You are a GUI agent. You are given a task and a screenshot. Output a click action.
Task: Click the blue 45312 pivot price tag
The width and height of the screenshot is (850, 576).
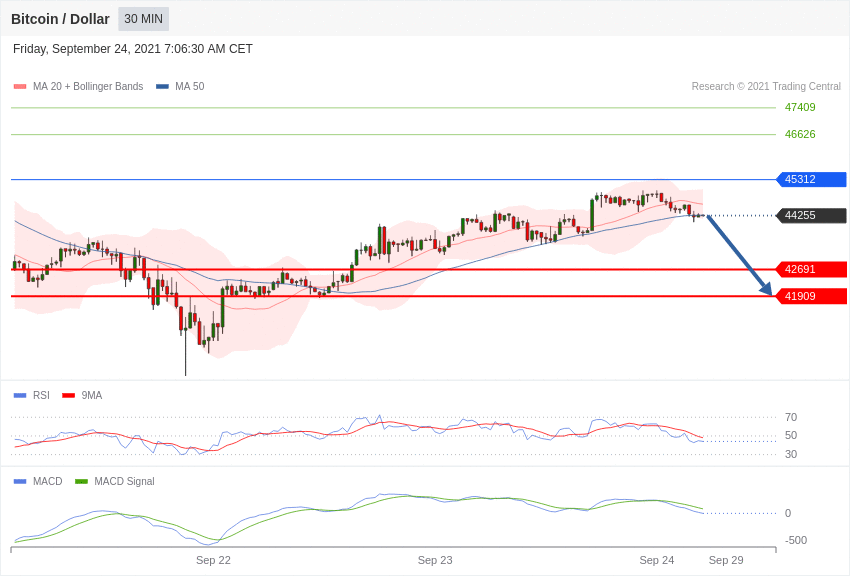pyautogui.click(x=811, y=179)
